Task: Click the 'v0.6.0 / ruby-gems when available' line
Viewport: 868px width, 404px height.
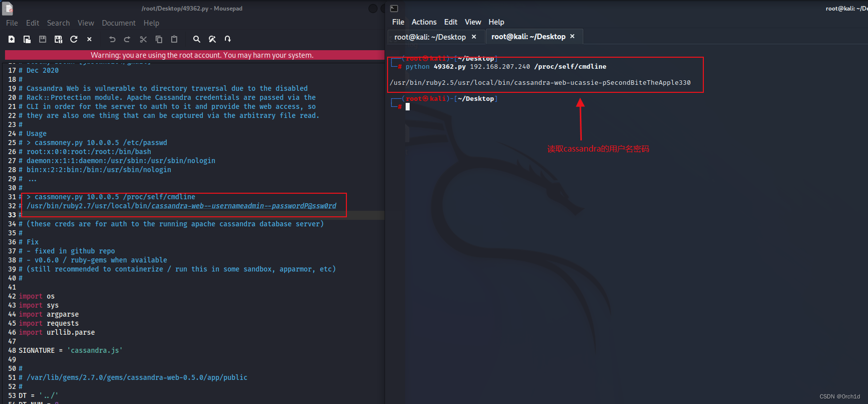Action: pos(93,260)
